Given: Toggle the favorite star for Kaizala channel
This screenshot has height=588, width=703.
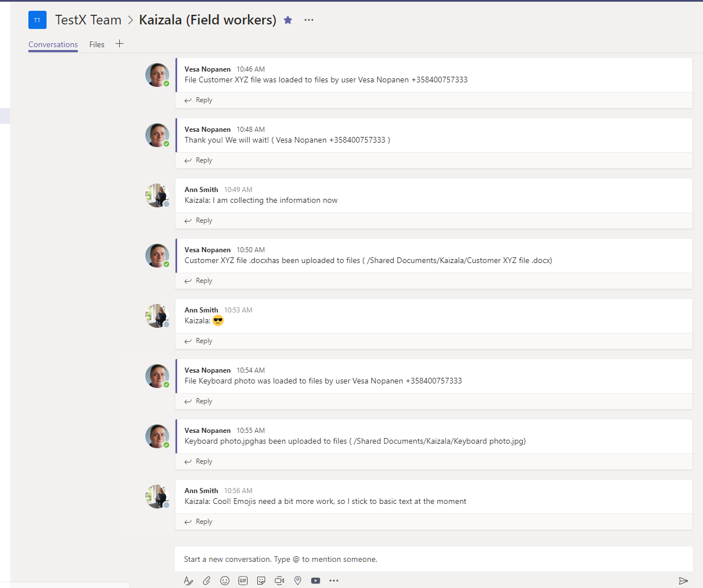Looking at the screenshot, I should (x=288, y=20).
